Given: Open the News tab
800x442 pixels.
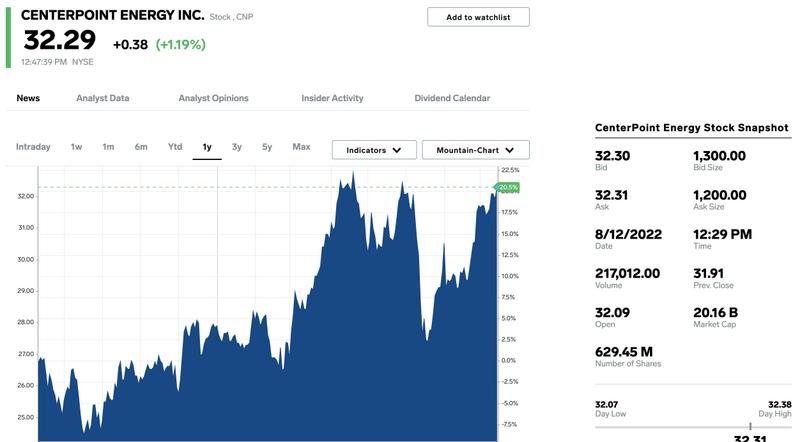Looking at the screenshot, I should [x=28, y=98].
